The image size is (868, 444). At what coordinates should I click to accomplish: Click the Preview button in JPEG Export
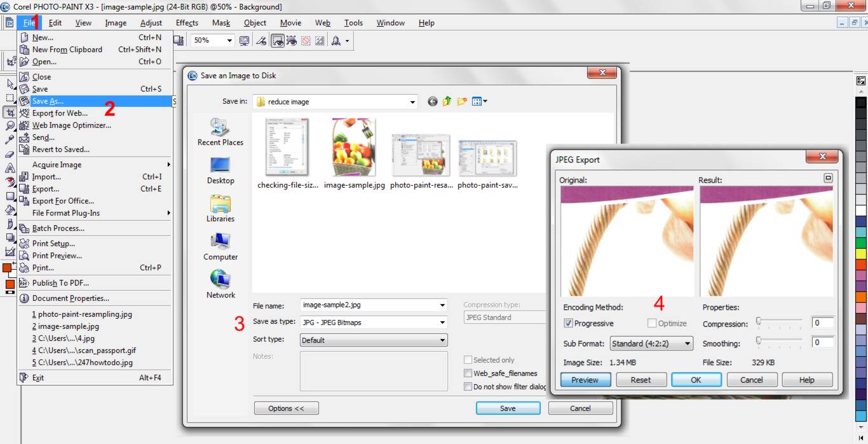[x=585, y=380]
